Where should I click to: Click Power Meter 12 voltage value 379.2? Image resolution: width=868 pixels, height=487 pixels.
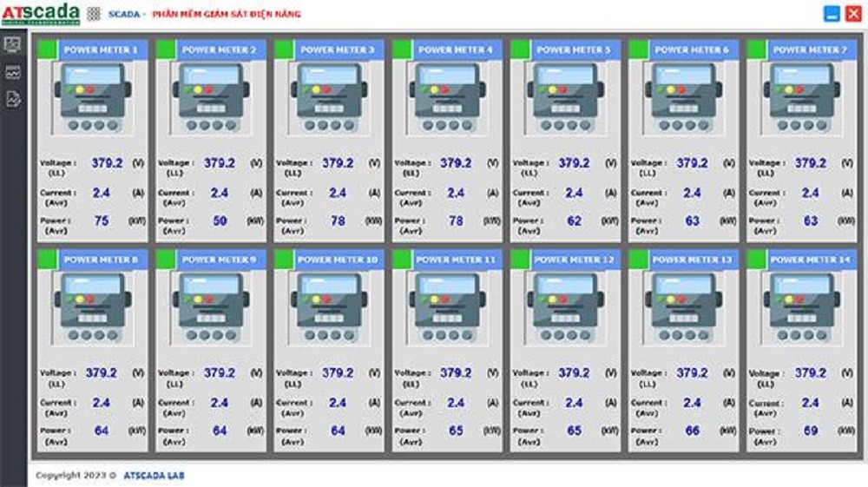click(574, 372)
